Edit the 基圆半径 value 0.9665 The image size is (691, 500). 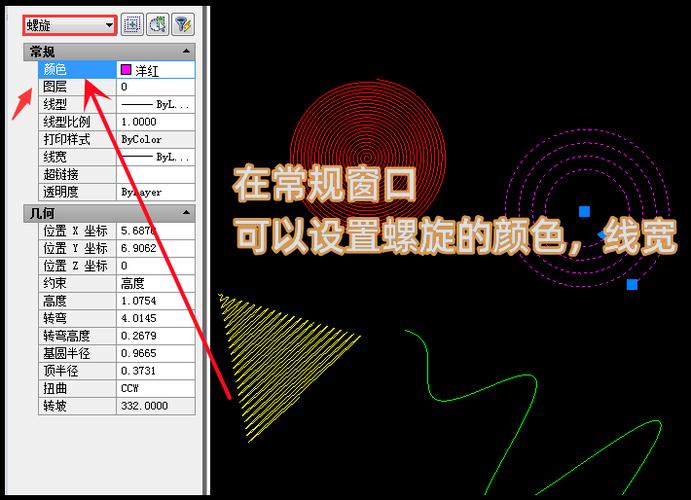pyautogui.click(x=156, y=353)
